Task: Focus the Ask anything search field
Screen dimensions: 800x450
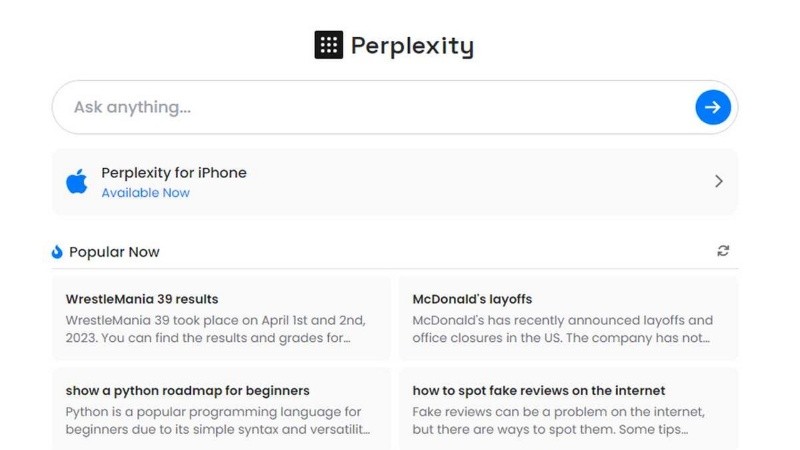Action: coord(370,107)
